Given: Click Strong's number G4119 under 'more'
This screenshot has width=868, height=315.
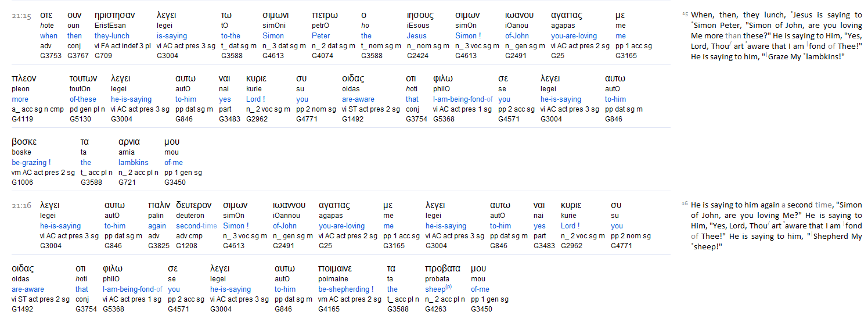Looking at the screenshot, I should [22, 119].
